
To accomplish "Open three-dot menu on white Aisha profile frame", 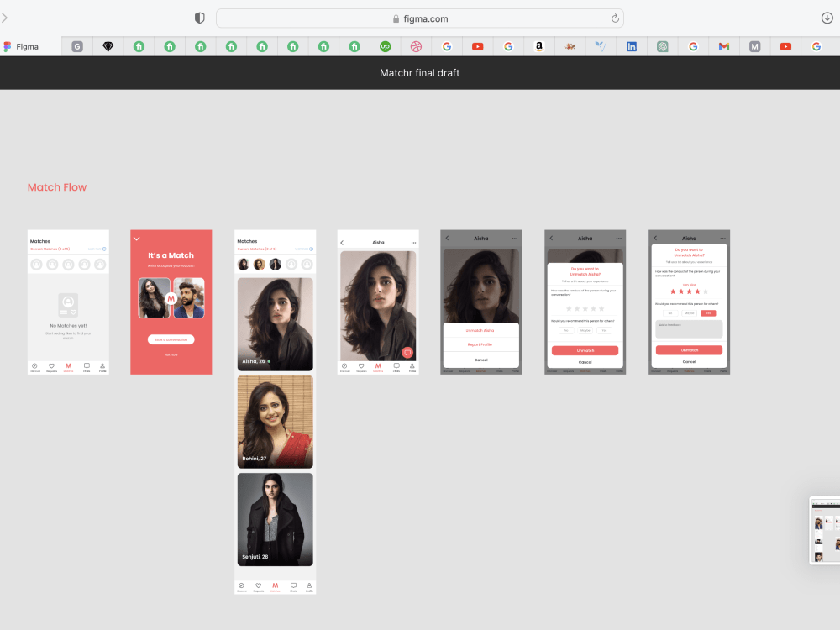I will coord(413,243).
